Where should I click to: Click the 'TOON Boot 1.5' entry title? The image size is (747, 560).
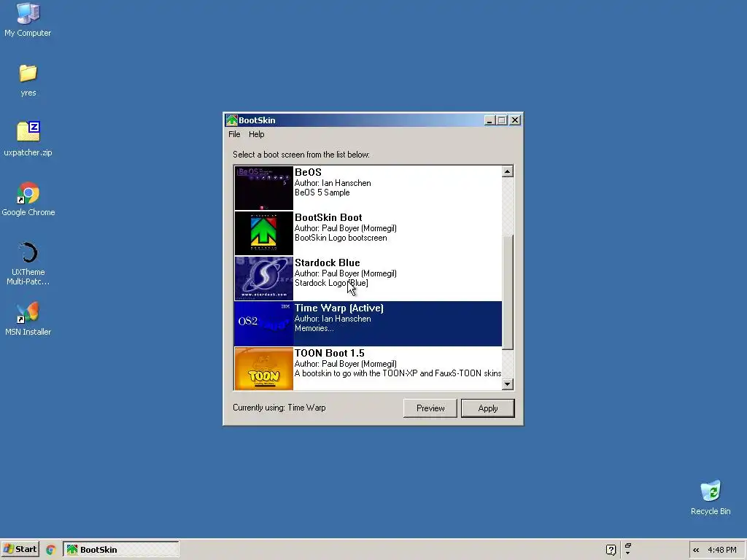pyautogui.click(x=329, y=354)
